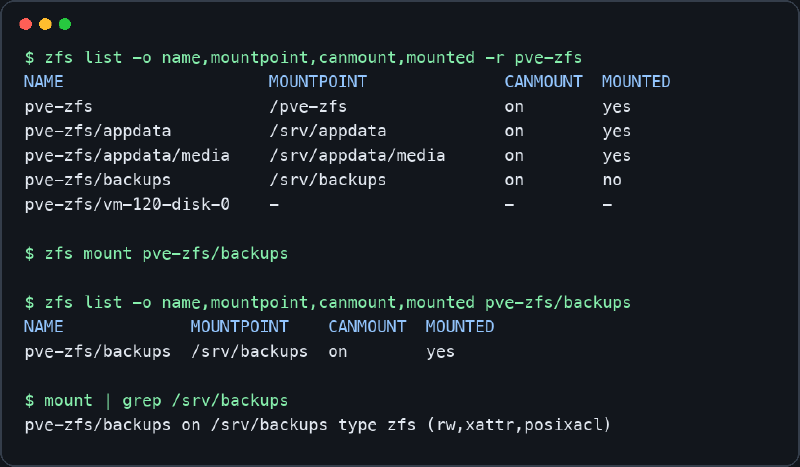Click the (rw,xattr,posixacl) mount options
Viewport: 800px width, 467px height.
point(519,425)
